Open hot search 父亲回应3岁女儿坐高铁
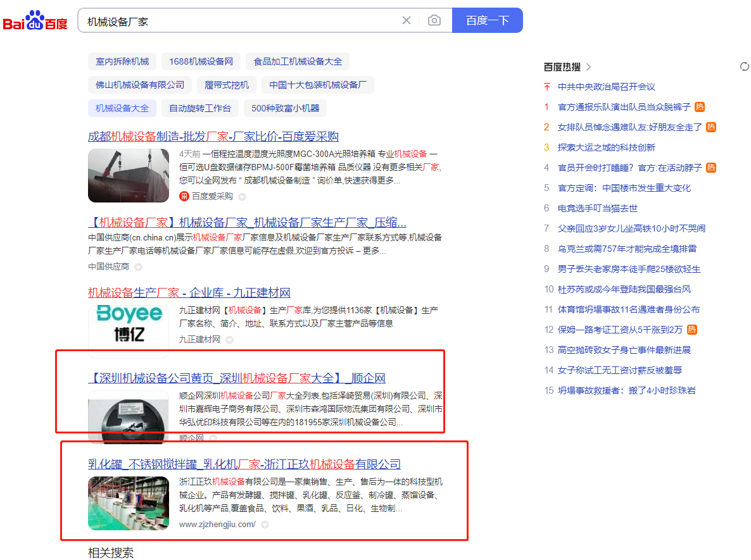This screenshot has height=560, width=751. point(631,228)
